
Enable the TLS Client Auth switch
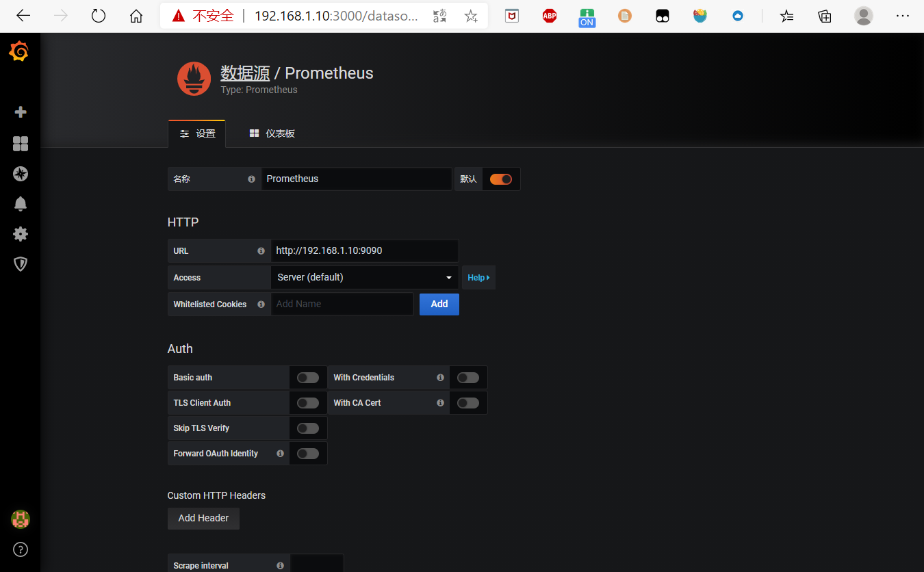[308, 403]
